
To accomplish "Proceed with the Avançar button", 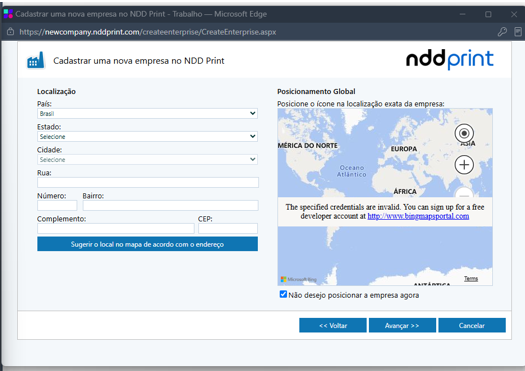I will [x=402, y=325].
